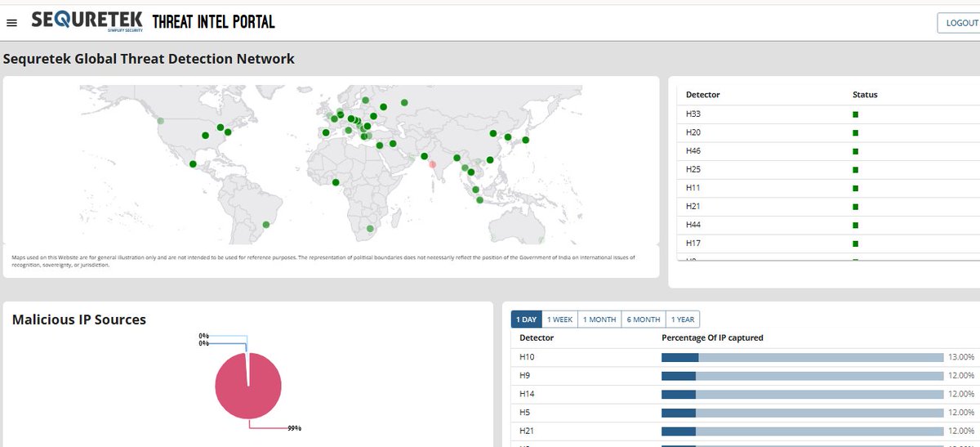Click the THREAT INTEL PORTAL title
The image size is (980, 447).
214,21
